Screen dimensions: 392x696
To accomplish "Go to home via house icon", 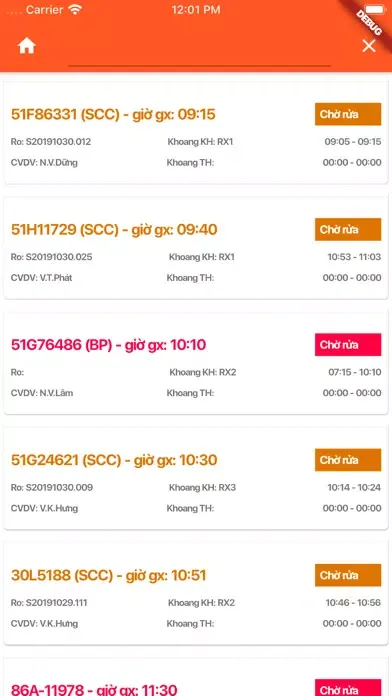I will coord(27,46).
